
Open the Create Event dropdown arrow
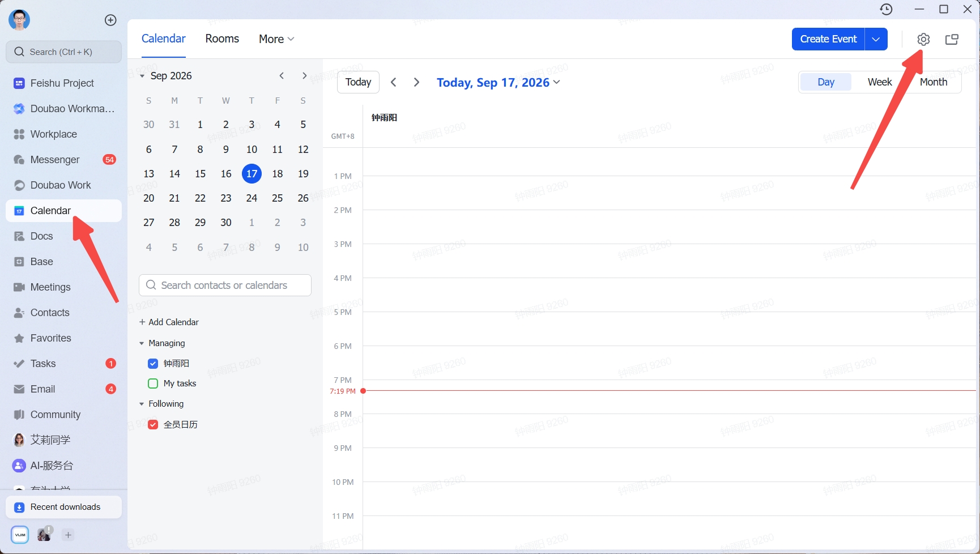tap(876, 39)
